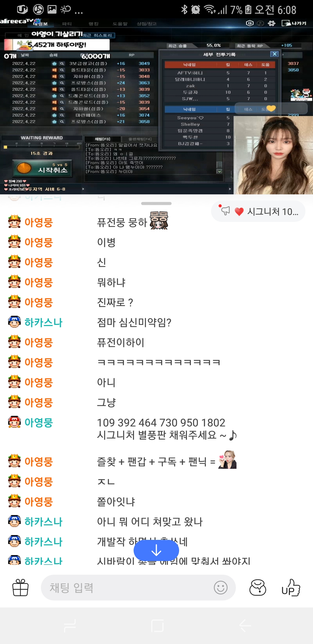Tap the star balloon jar icon
Screen dimensions: 313x644
pyautogui.click(x=258, y=587)
